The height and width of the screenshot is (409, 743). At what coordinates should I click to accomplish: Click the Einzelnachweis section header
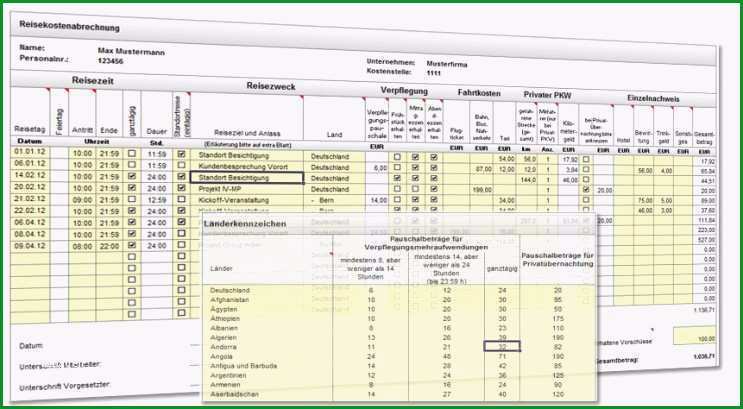click(x=653, y=99)
